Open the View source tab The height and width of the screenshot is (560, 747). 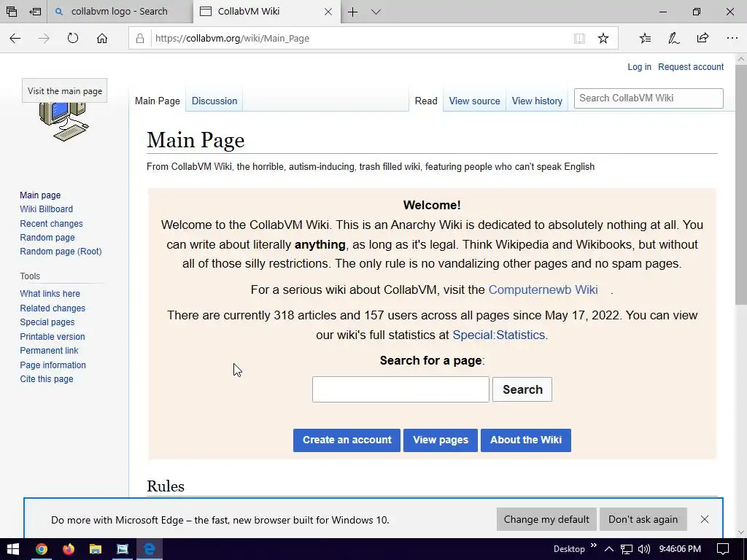(x=474, y=101)
